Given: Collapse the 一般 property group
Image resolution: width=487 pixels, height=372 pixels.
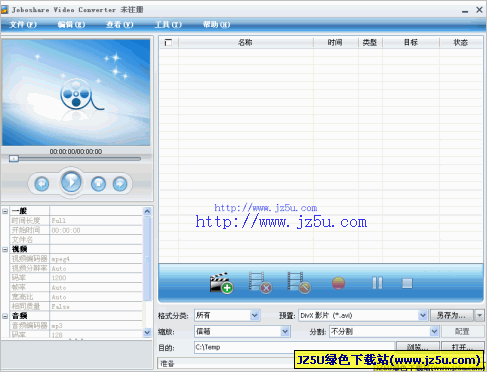Looking at the screenshot, I should 5,211.
